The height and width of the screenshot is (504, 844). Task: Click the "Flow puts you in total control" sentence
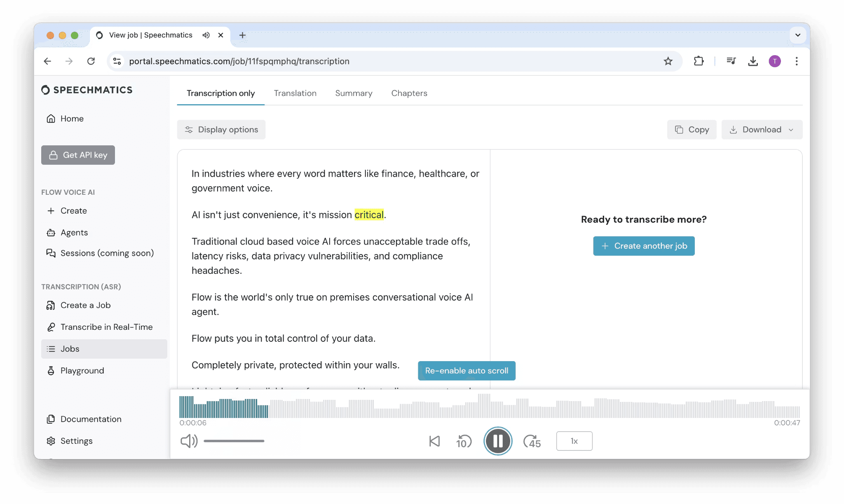[x=284, y=339]
